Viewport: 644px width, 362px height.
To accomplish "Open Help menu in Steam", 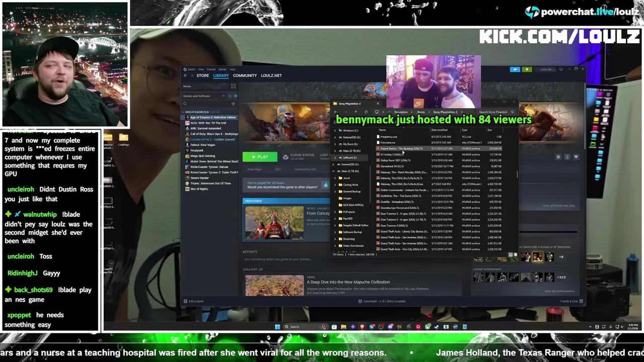I will 232,69.
